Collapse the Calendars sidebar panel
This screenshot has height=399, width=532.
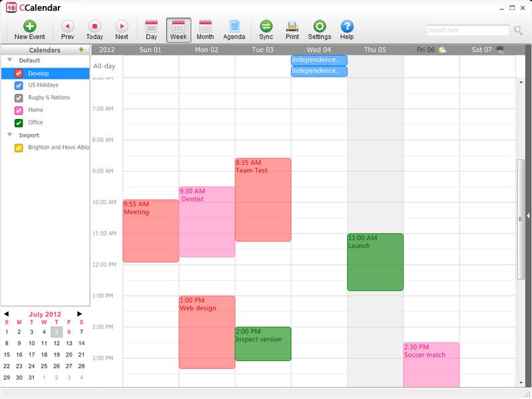[44, 49]
